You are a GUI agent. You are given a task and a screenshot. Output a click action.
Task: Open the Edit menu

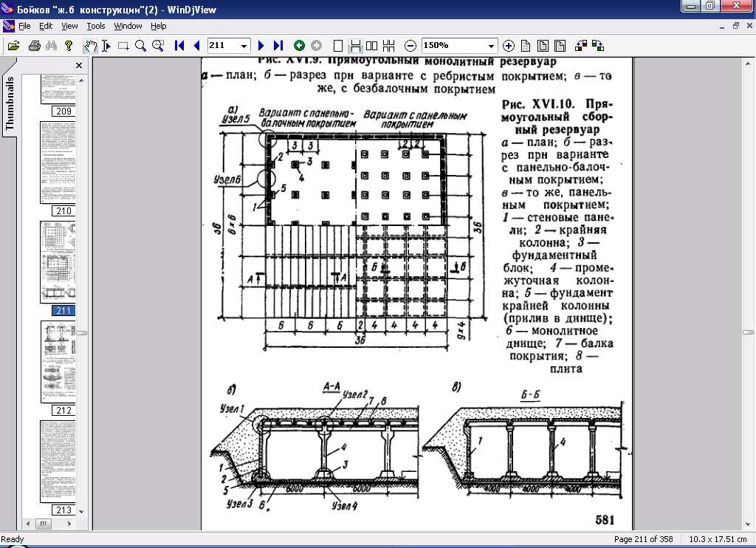[46, 26]
